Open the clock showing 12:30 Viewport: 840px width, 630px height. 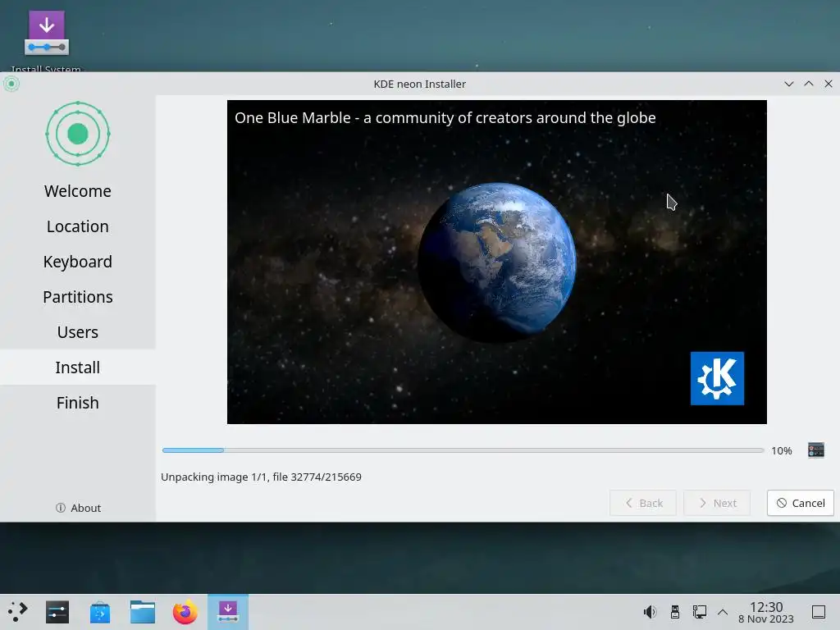click(766, 612)
